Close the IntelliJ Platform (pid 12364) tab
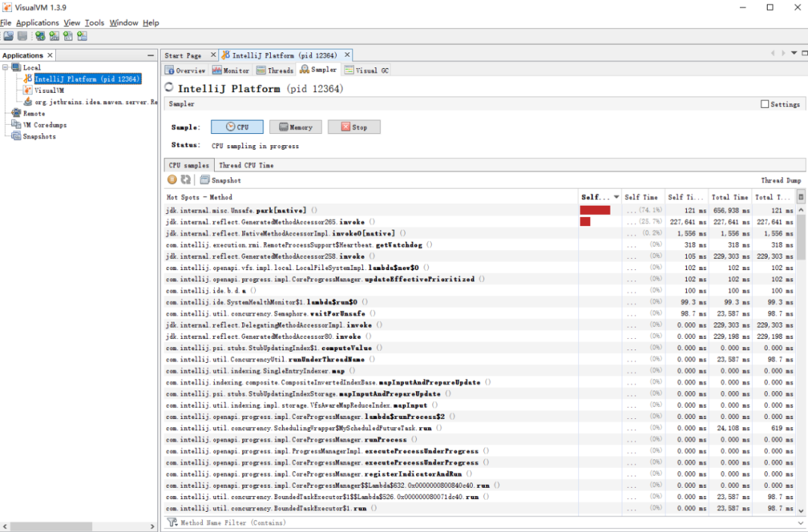 tap(347, 55)
